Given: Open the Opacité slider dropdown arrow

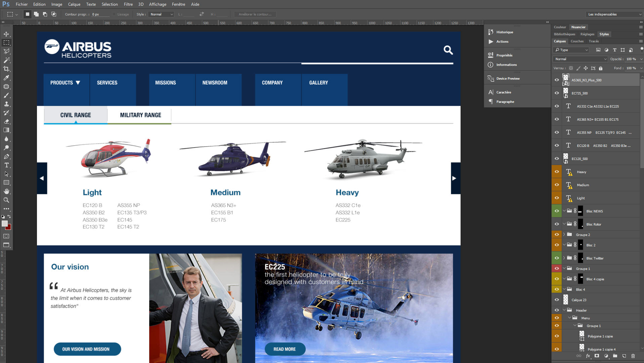Looking at the screenshot, I should click(x=641, y=59).
